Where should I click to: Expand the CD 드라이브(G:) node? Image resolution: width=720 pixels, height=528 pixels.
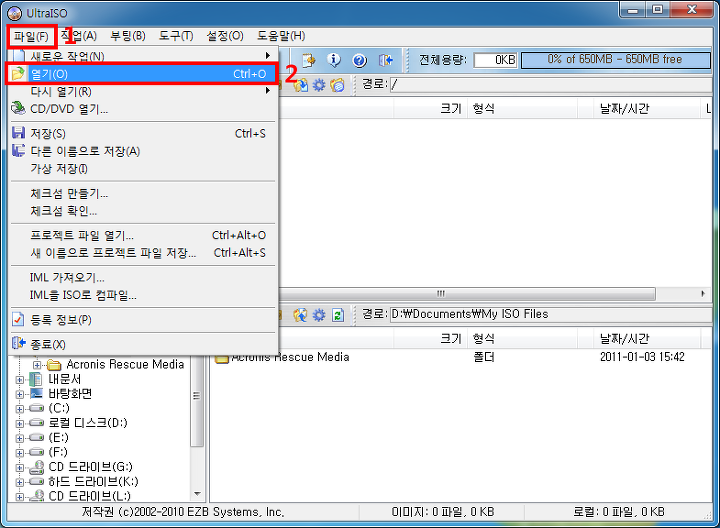pyautogui.click(x=19, y=468)
